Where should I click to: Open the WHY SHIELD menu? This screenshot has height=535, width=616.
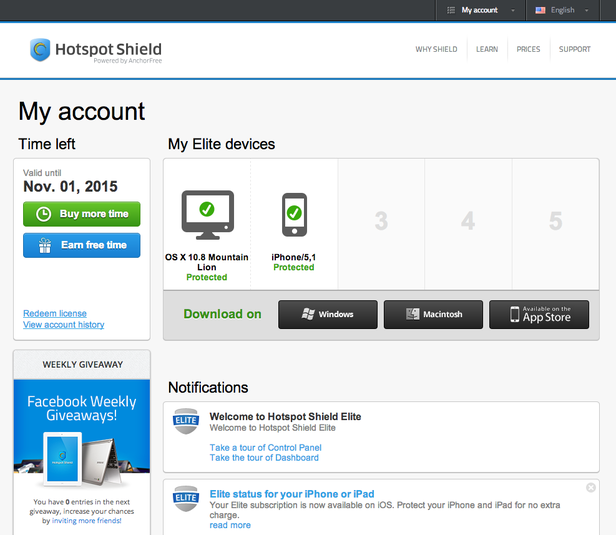point(436,49)
